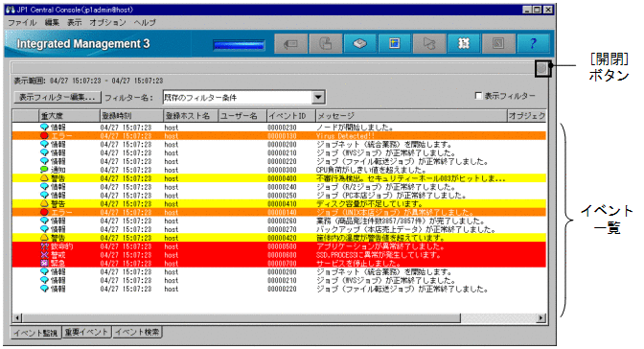The width and height of the screenshot is (644, 349).
Task: Click event ID cell 00000270
Action: coord(282,229)
